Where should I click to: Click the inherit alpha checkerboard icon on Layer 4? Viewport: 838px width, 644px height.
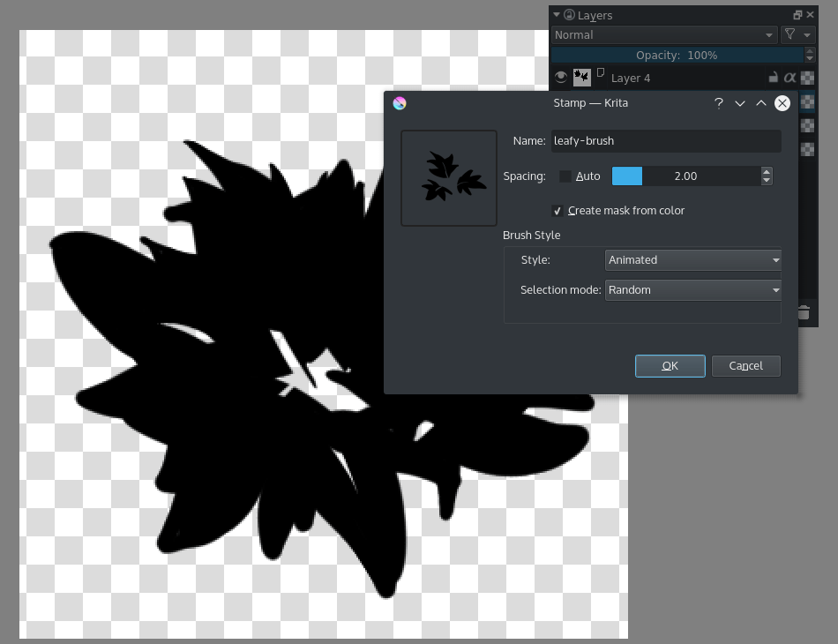[x=807, y=78]
